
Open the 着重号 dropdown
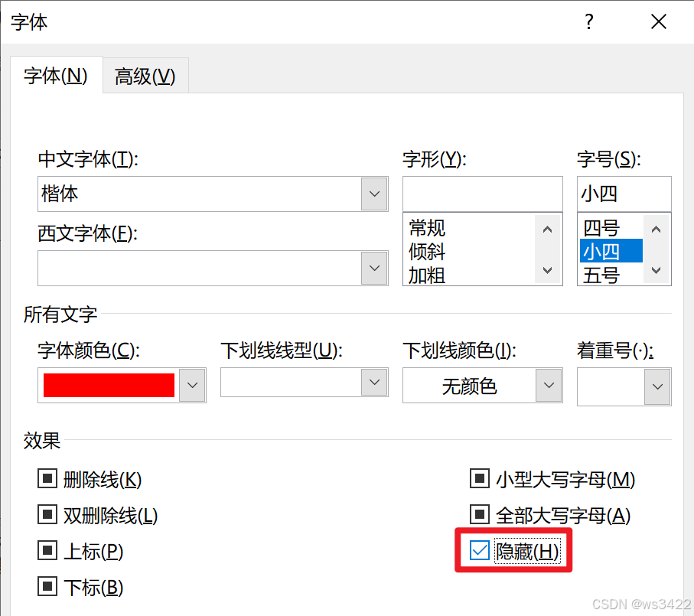tap(656, 386)
